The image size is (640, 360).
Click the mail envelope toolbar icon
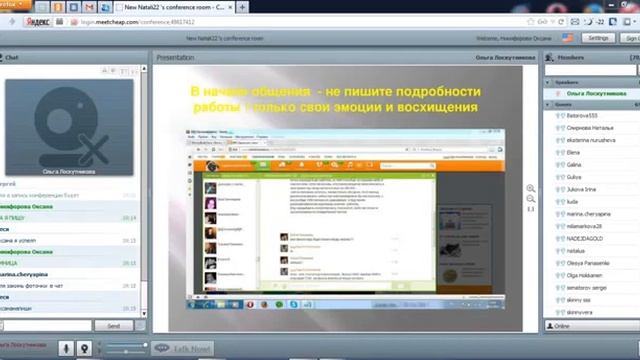pyautogui.click(x=575, y=22)
